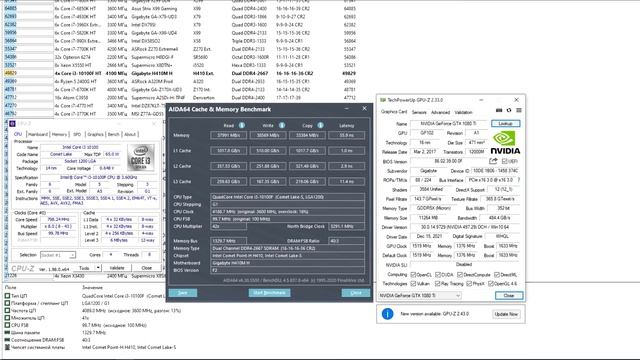This screenshot has height=360, width=640.
Task: Click the NVIDIA logo in GPU-Z
Action: (x=505, y=142)
